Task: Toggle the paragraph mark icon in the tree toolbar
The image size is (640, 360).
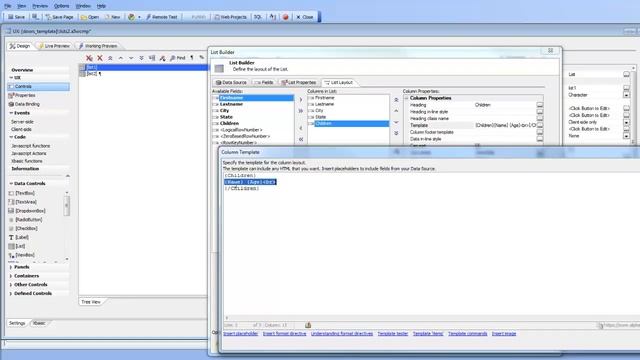Action: click(191, 58)
